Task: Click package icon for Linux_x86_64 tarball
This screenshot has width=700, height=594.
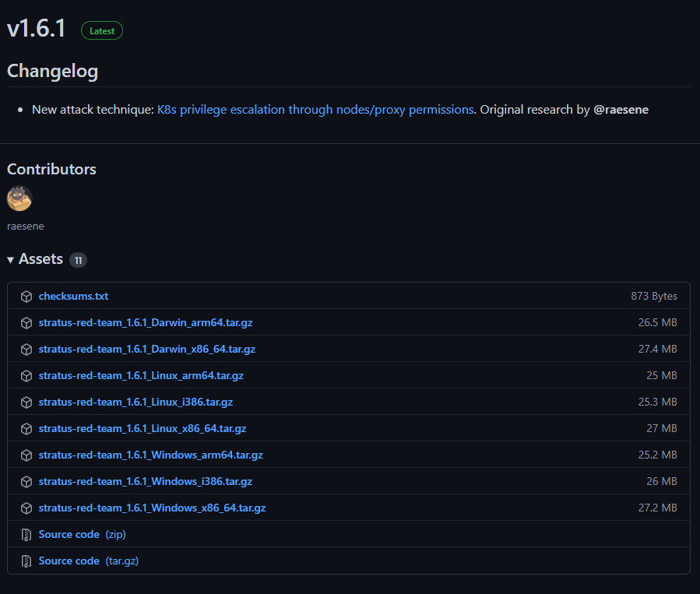Action: [26, 428]
